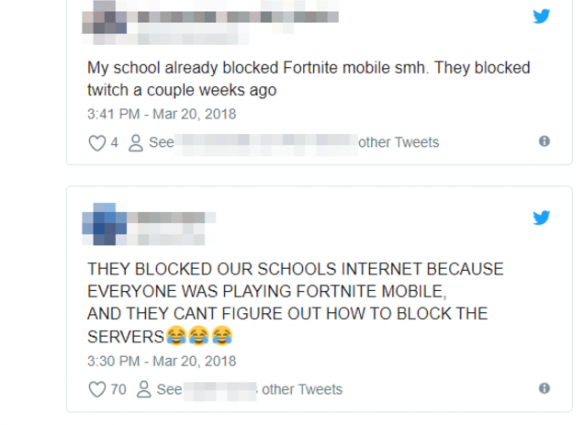See other Tweets link on second tweet
Viewport: 584px width, 425px height.
pos(250,390)
